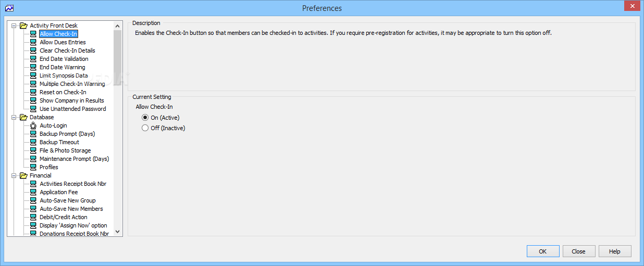The height and width of the screenshot is (266, 644).
Task: Click the icon beside Display 'Assign Now' option
Action: pyautogui.click(x=33, y=225)
